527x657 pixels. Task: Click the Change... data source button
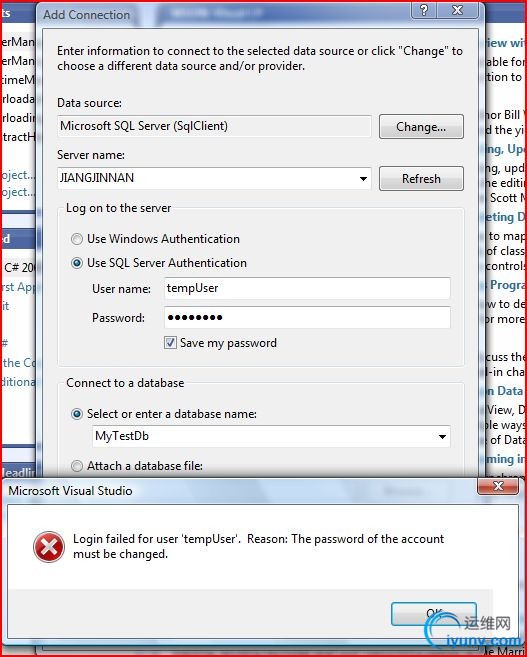[421, 127]
